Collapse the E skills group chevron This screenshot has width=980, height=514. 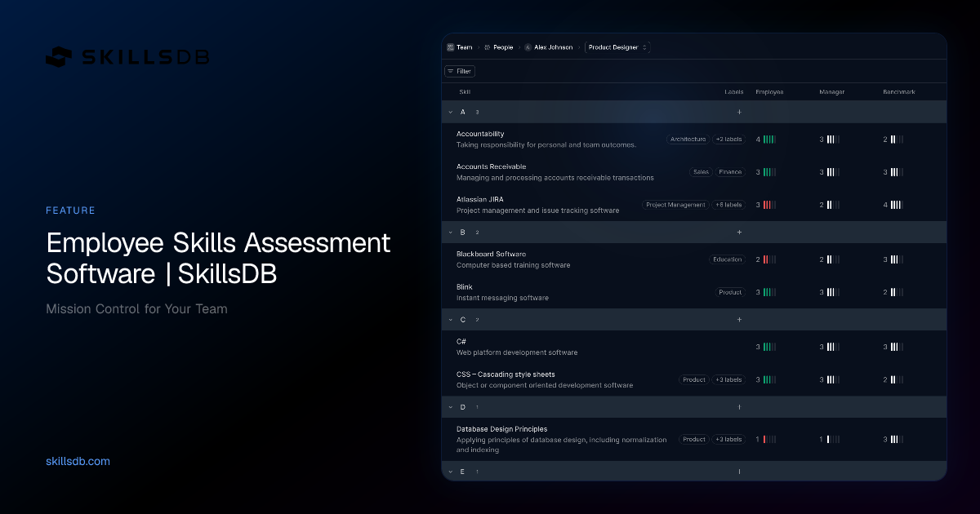pyautogui.click(x=450, y=472)
